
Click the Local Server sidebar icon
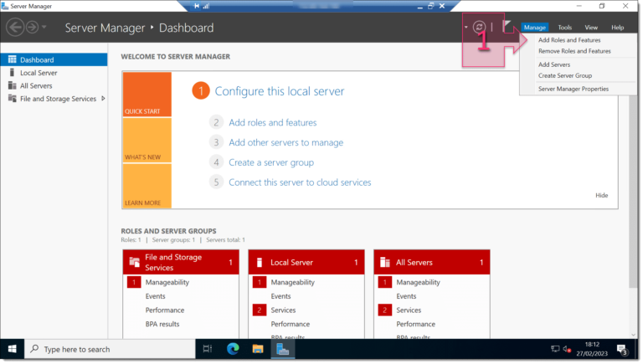(x=13, y=73)
